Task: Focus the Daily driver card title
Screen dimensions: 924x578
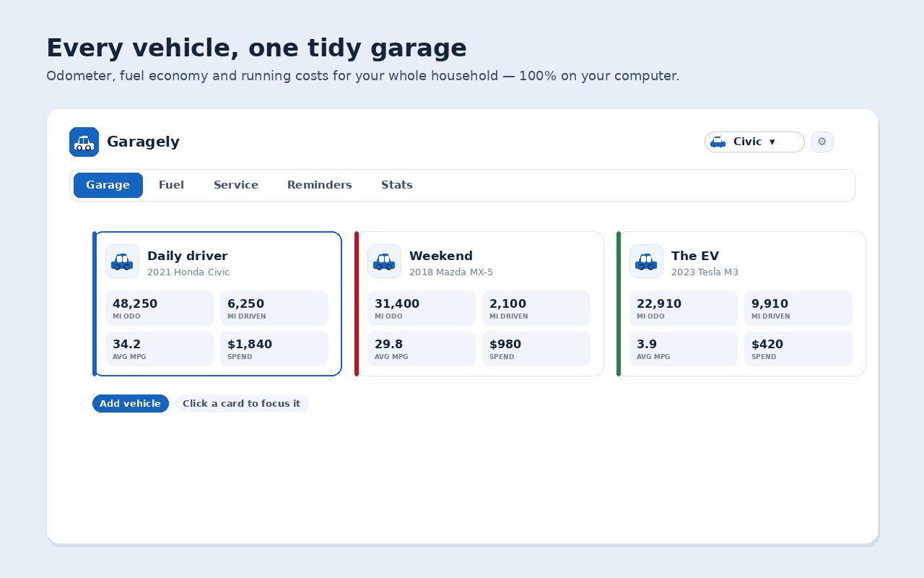Action: (x=188, y=256)
